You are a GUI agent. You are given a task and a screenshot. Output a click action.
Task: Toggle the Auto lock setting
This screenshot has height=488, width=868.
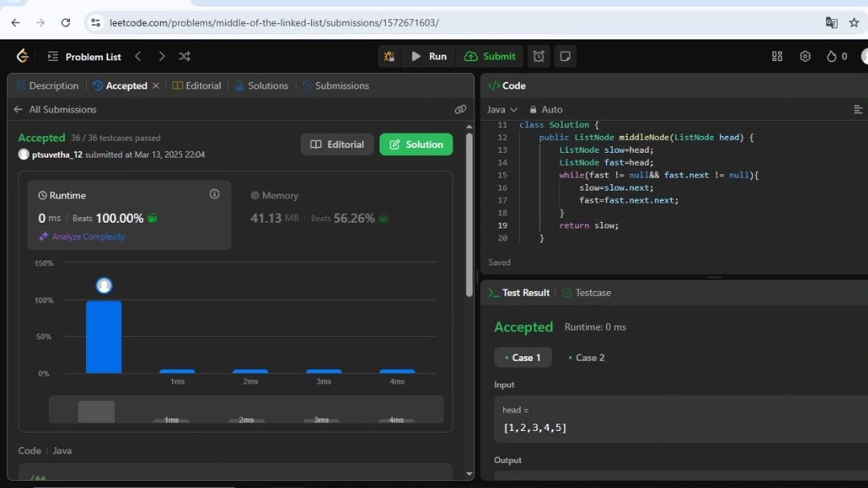point(546,109)
